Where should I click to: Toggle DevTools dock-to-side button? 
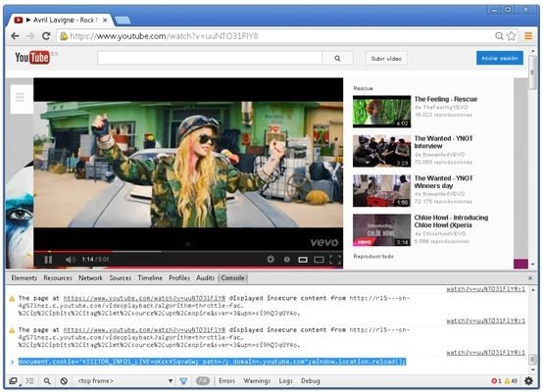(x=13, y=381)
